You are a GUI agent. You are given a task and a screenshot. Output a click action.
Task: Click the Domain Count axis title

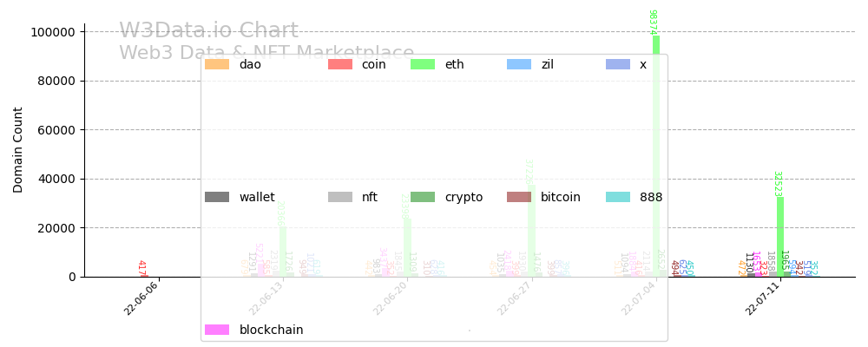coord(18,149)
